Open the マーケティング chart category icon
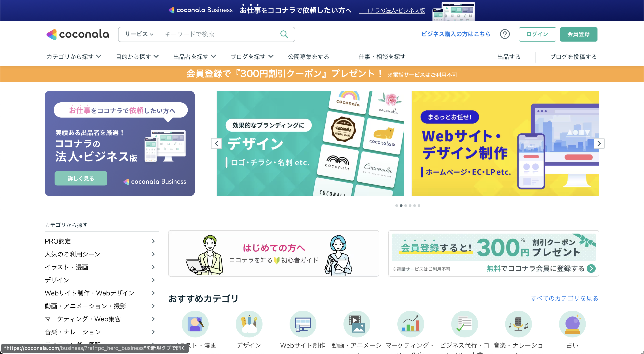Viewport: 644px width, 354px height. [x=411, y=324]
